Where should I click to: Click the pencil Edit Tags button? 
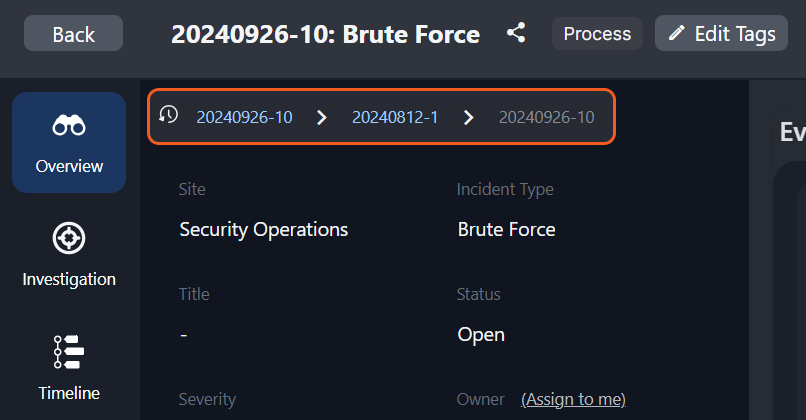[x=721, y=33]
